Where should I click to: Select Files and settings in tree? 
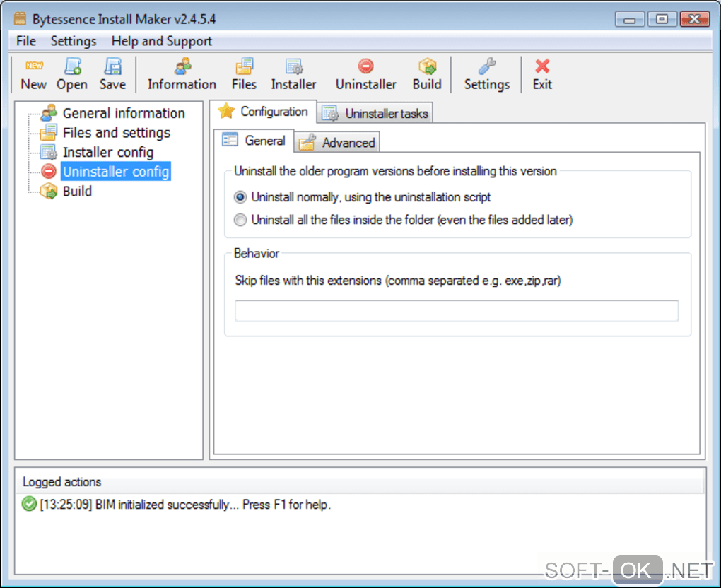117,132
